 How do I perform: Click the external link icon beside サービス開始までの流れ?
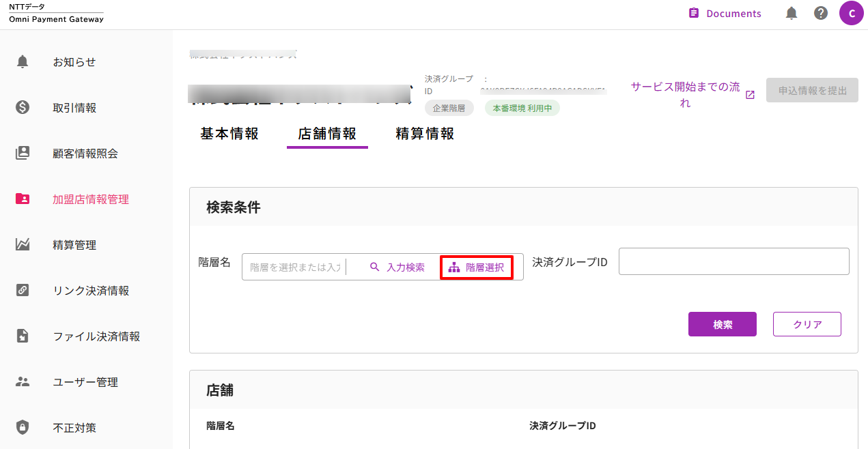[750, 95]
